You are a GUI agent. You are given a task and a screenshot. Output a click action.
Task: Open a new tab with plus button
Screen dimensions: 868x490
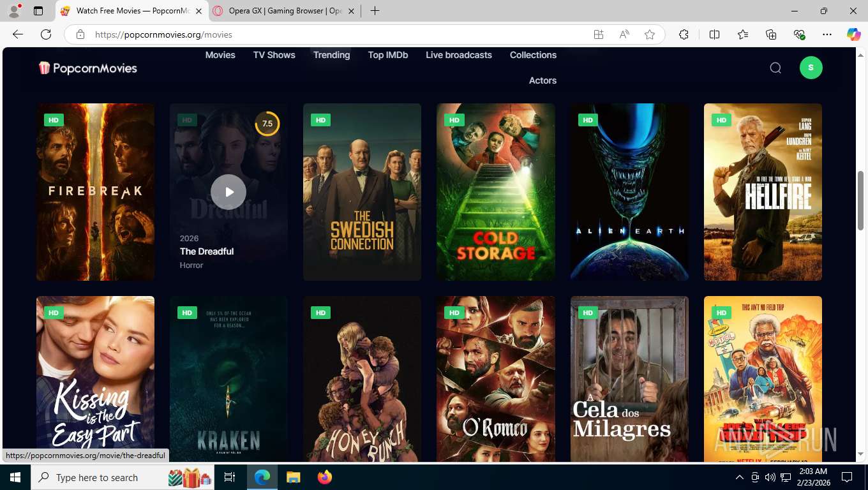click(x=375, y=11)
